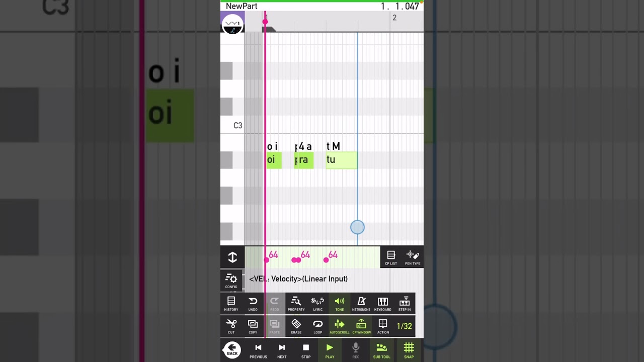Click the NewPart title
Viewport: 644px width, 362px height.
tap(242, 7)
